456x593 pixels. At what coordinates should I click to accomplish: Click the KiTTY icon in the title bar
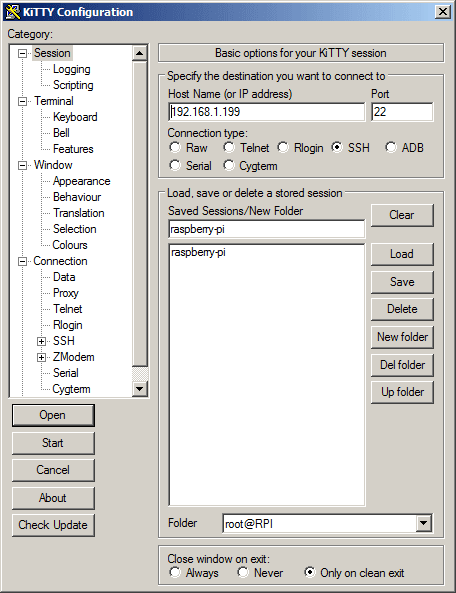pos(12,12)
